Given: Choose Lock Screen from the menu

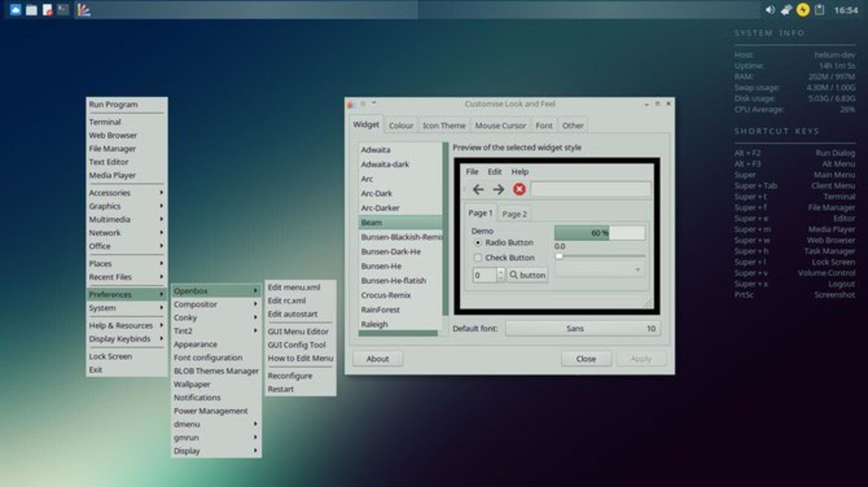Looking at the screenshot, I should (x=126, y=356).
